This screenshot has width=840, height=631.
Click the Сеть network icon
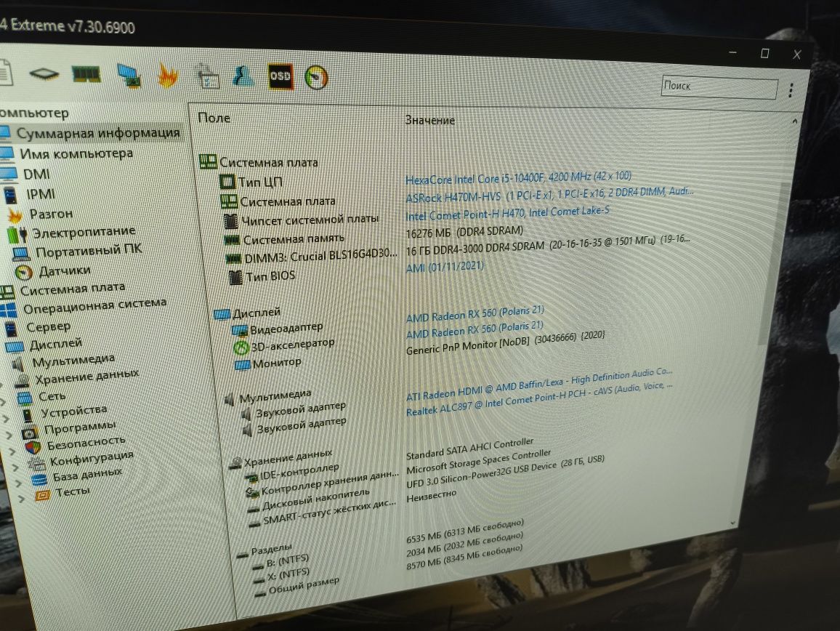click(25, 398)
